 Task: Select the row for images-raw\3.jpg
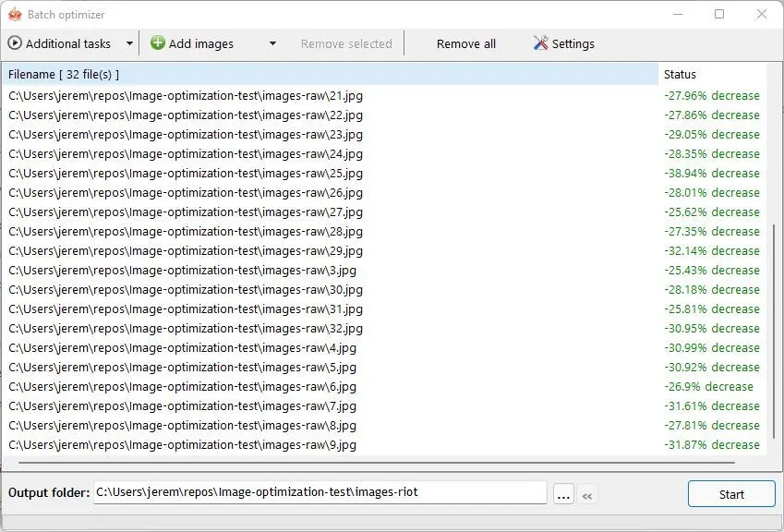pos(383,271)
